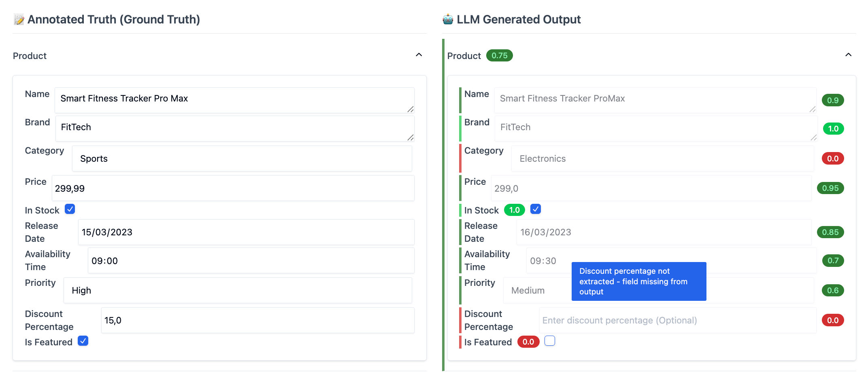Click the 0.6 Priority score badge
Screen dimensions: 868x372
point(832,290)
